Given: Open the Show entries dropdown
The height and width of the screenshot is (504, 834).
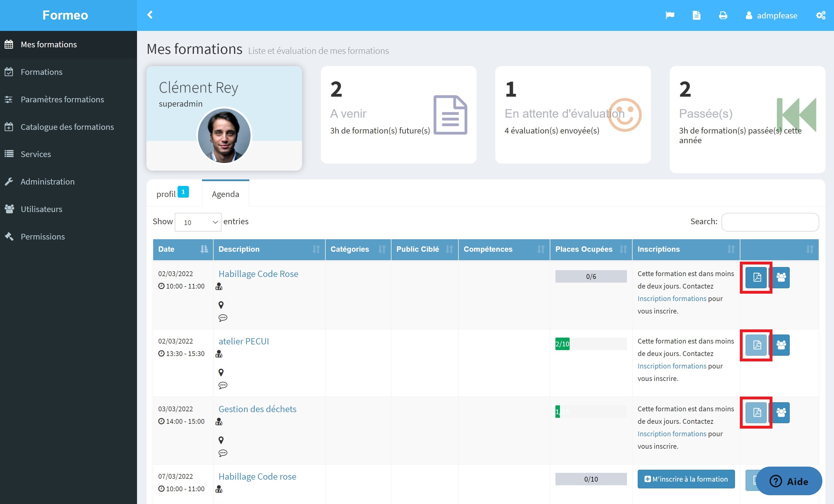Looking at the screenshot, I should tap(198, 222).
